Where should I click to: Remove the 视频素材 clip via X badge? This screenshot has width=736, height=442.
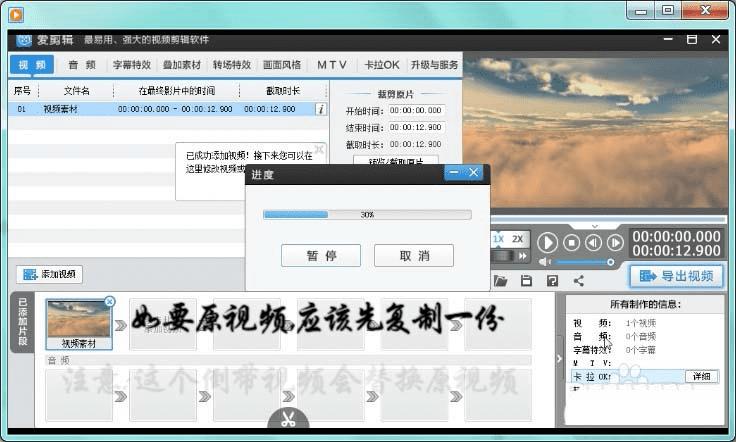click(x=109, y=301)
